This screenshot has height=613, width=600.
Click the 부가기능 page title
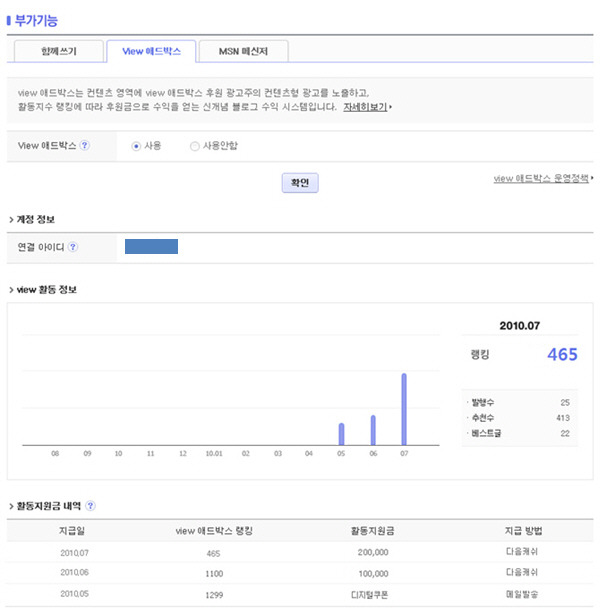[36, 21]
